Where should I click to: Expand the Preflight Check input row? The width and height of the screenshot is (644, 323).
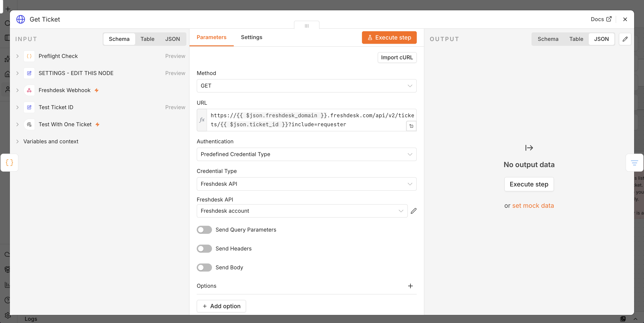(x=18, y=56)
